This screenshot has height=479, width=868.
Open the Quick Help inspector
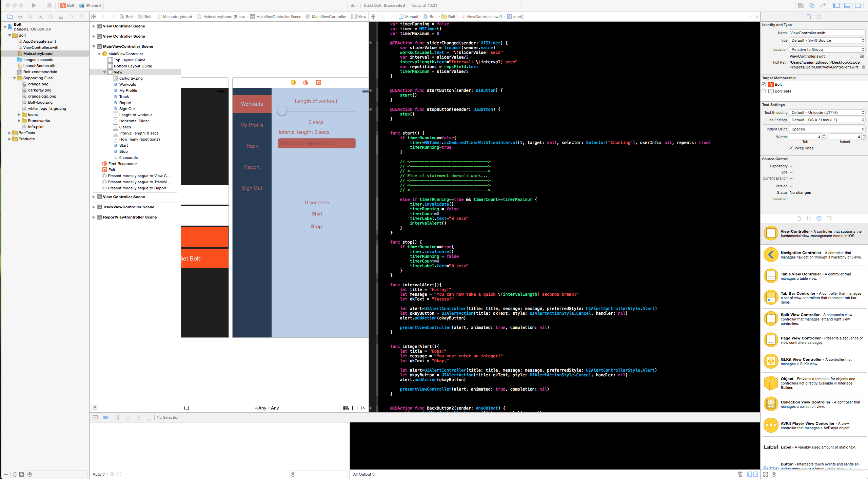click(819, 17)
